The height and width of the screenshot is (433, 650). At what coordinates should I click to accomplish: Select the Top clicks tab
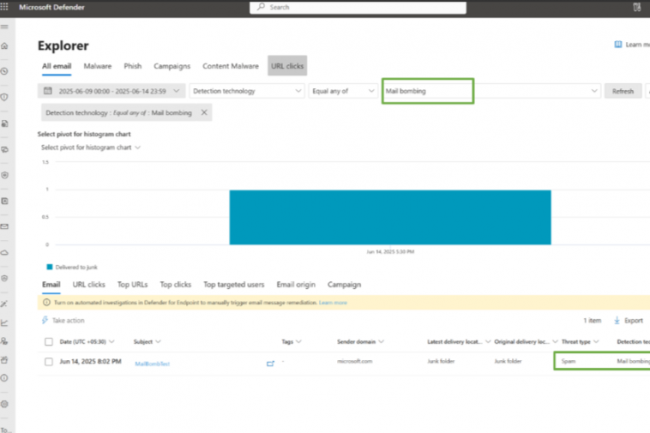tap(175, 285)
